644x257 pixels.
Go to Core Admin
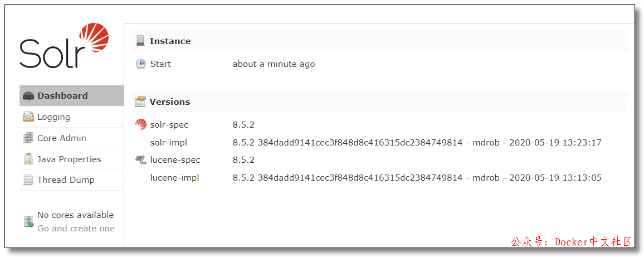click(x=62, y=138)
